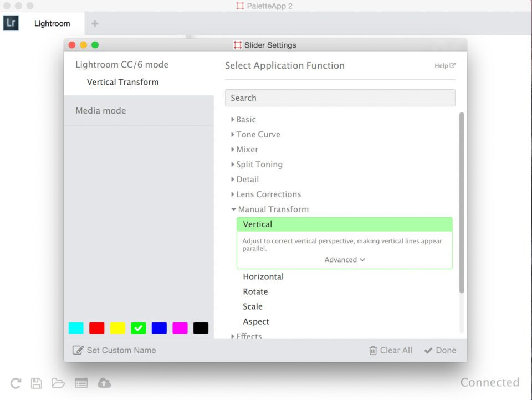Open profile with folder icon
The width and height of the screenshot is (532, 400).
tap(58, 383)
